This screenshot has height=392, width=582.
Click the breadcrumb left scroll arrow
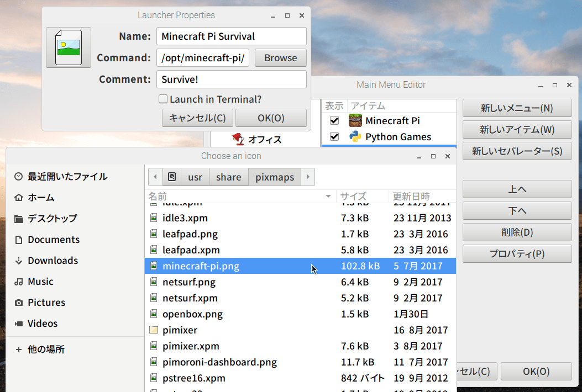155,177
